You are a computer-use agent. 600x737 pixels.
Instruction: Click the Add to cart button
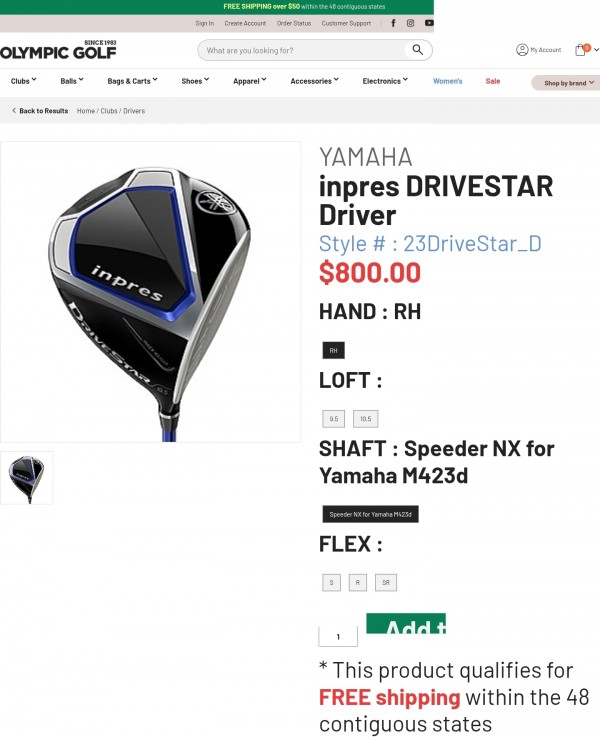406,623
